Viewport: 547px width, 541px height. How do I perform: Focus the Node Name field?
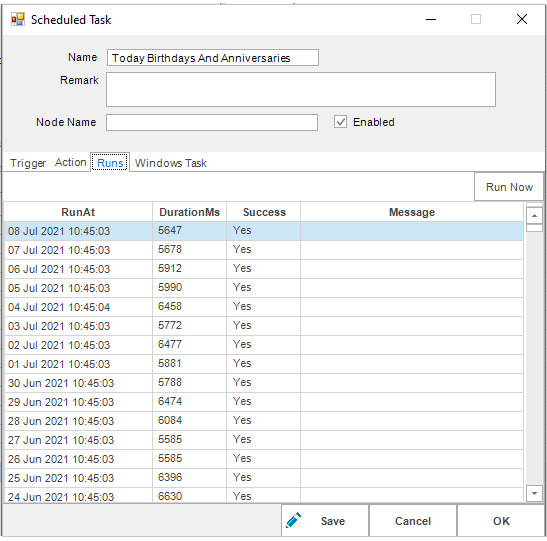(212, 122)
